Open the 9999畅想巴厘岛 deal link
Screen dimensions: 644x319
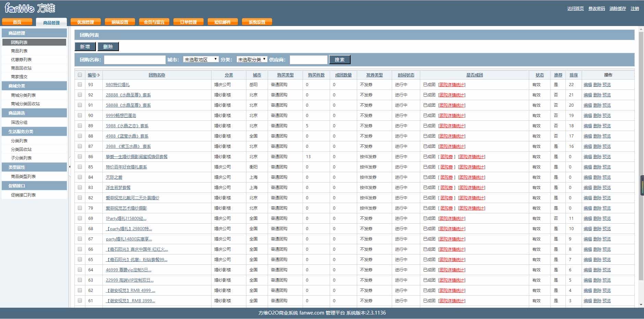point(121,115)
